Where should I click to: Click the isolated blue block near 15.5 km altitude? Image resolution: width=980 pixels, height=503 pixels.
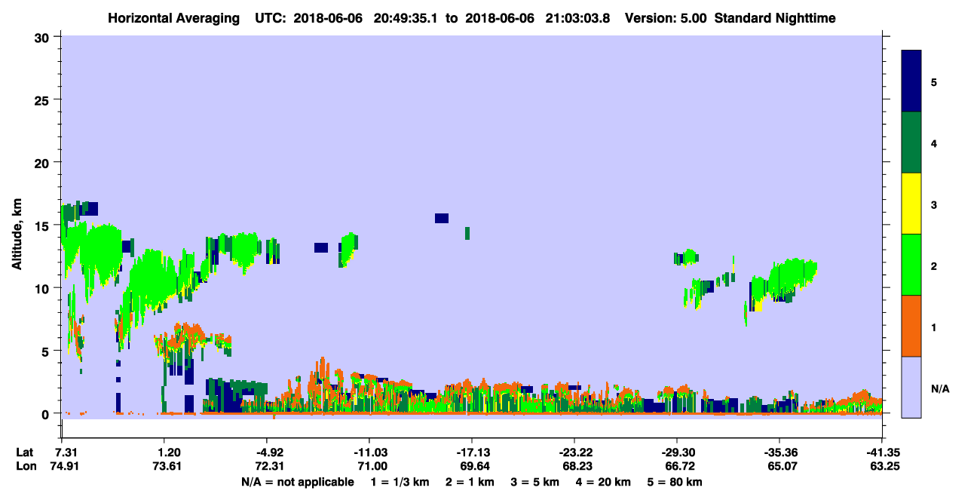click(442, 218)
